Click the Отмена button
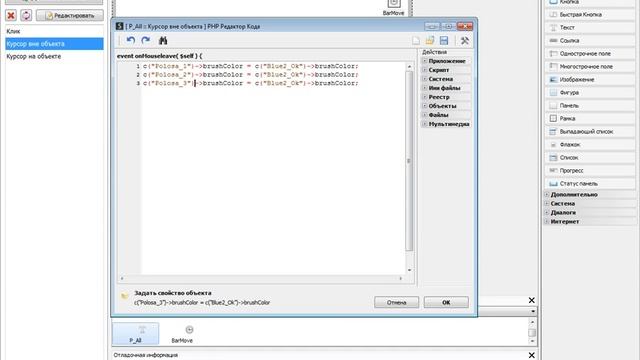 pos(396,302)
